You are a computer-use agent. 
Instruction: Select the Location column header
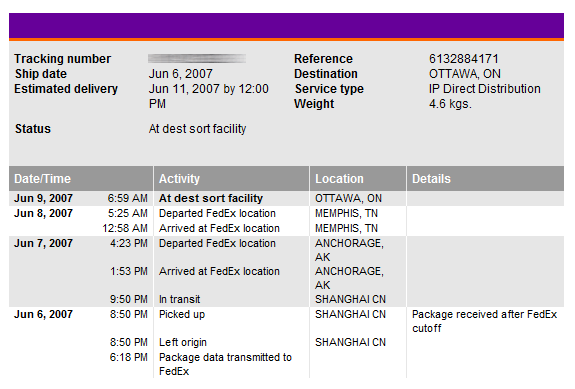point(358,179)
